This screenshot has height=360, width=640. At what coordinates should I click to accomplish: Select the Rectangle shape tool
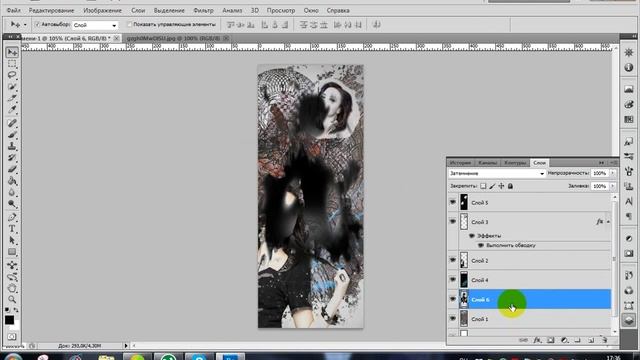pos(12,251)
